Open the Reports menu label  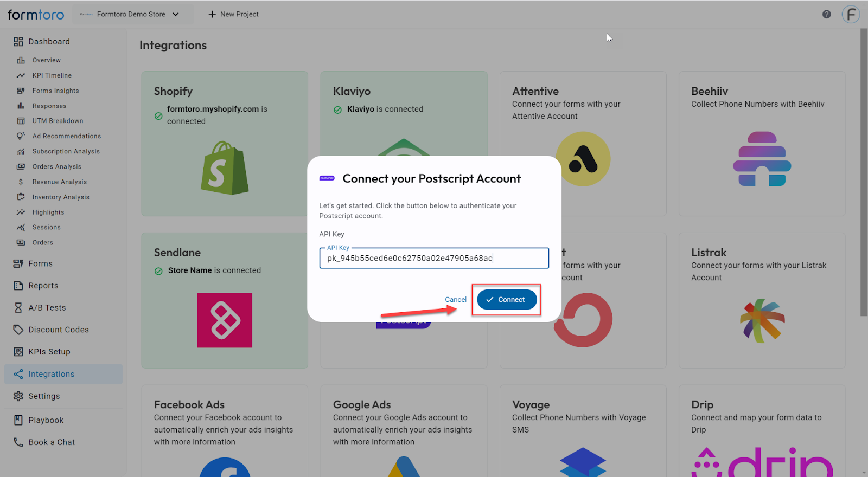tap(43, 286)
